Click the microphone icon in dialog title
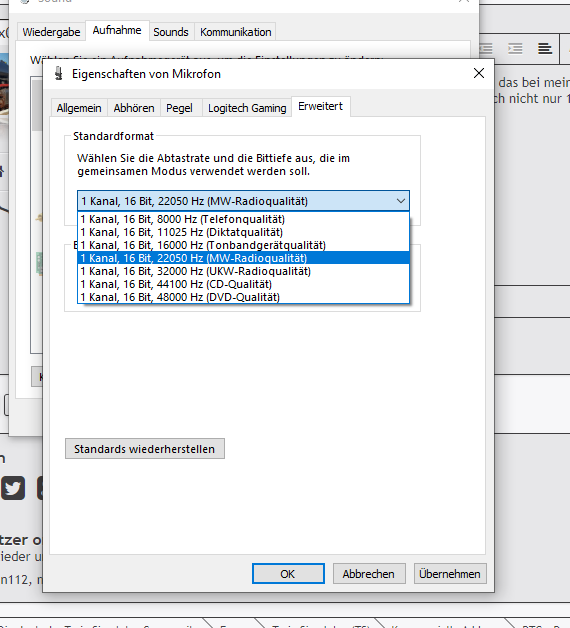This screenshot has width=570, height=628. [x=59, y=74]
